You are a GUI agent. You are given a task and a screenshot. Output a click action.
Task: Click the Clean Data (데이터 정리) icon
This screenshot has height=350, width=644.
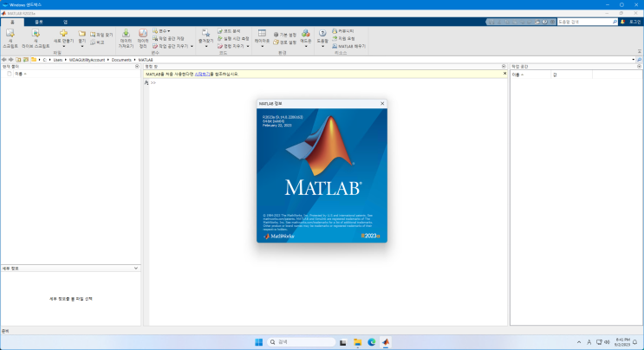(143, 34)
